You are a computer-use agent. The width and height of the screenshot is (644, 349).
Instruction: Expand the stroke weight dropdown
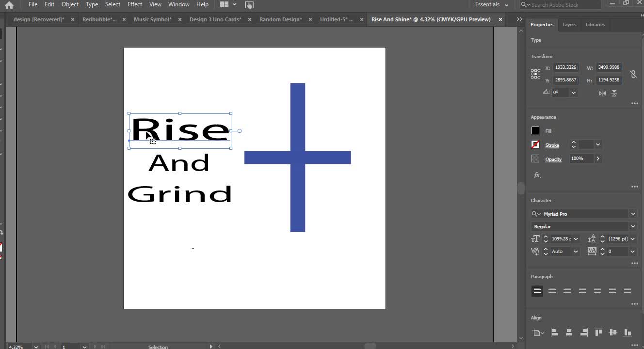click(x=598, y=144)
